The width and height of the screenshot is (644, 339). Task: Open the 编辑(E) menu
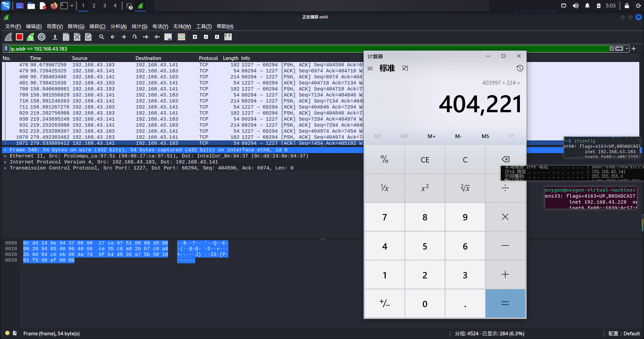tap(34, 26)
